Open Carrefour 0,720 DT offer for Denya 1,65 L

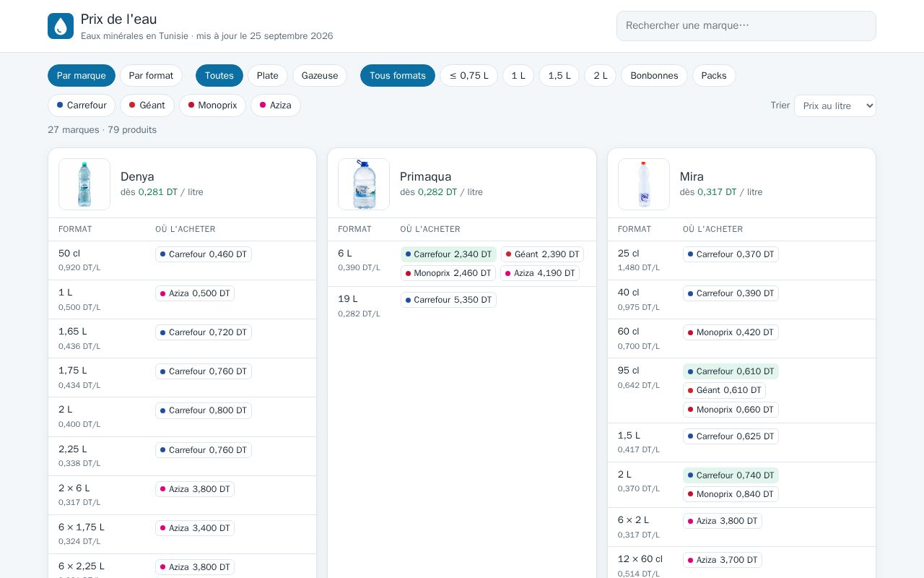pos(204,332)
